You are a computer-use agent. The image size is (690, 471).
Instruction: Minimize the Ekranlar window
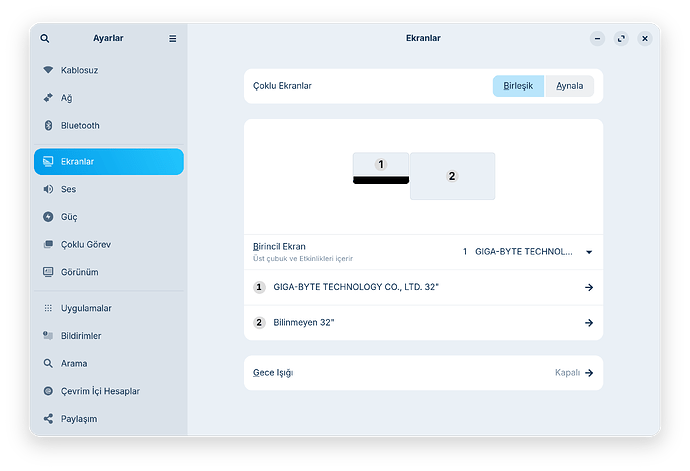(597, 38)
